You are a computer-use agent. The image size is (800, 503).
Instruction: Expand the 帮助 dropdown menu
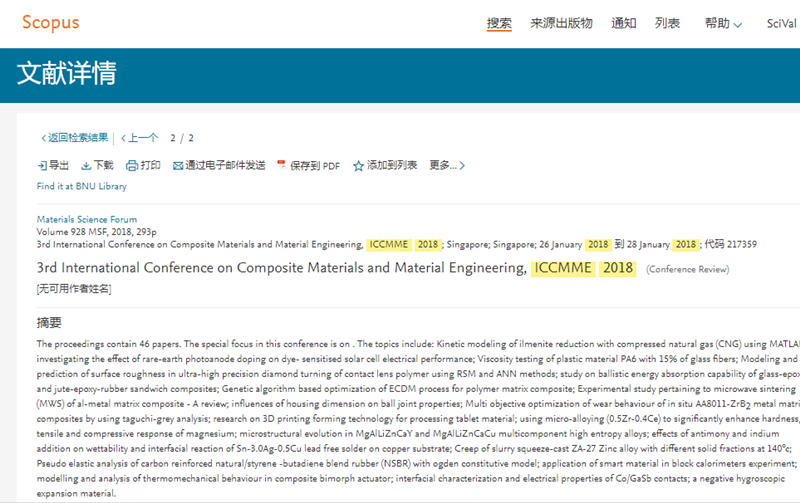tap(723, 23)
